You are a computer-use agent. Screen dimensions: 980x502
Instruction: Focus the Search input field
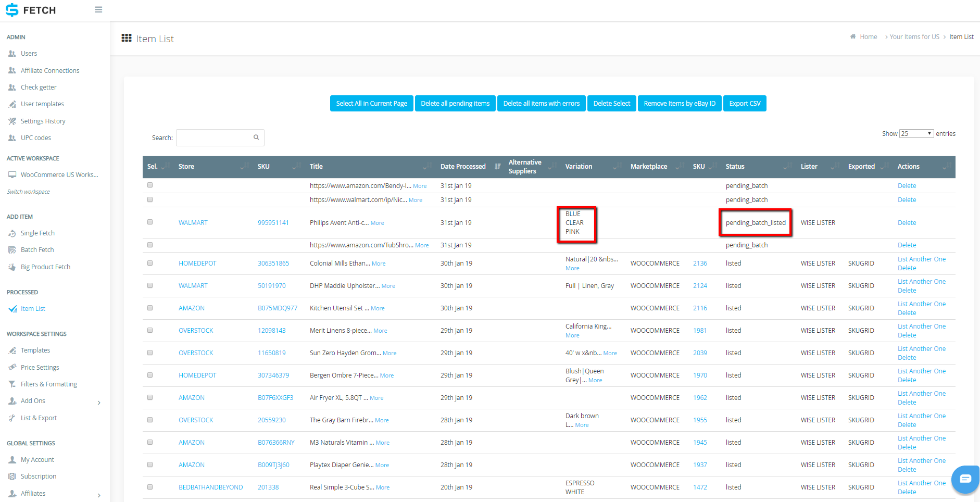tap(220, 137)
